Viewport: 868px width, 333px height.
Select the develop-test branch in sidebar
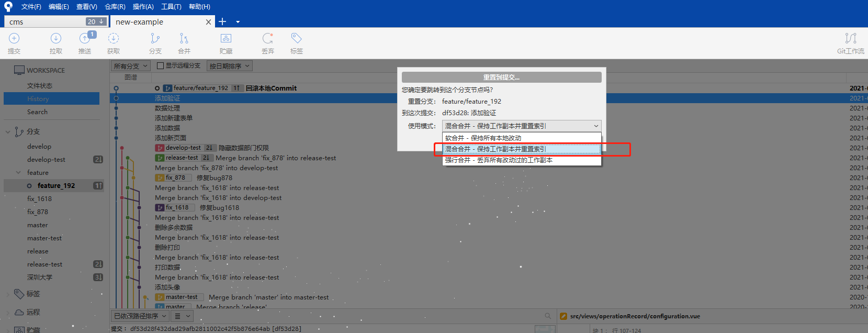tap(46, 160)
